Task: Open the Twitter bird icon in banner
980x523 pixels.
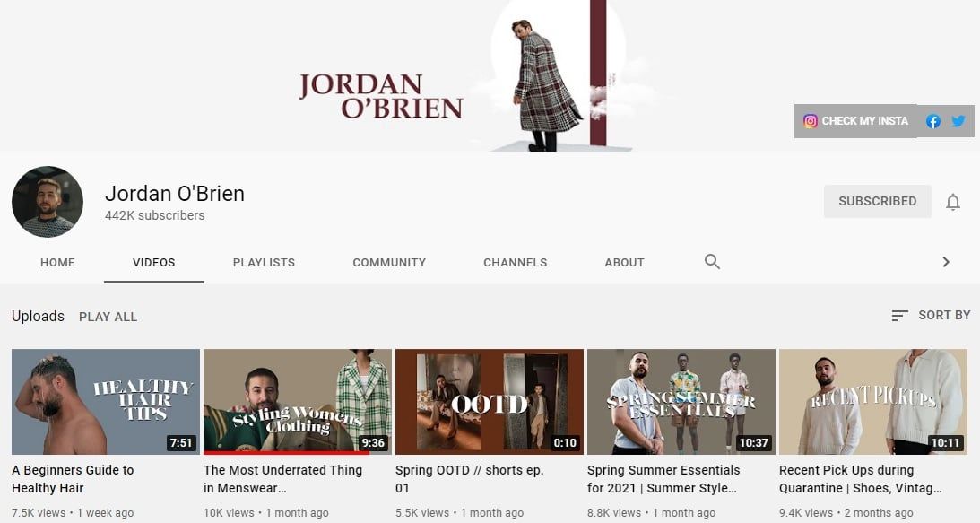Action: [958, 121]
